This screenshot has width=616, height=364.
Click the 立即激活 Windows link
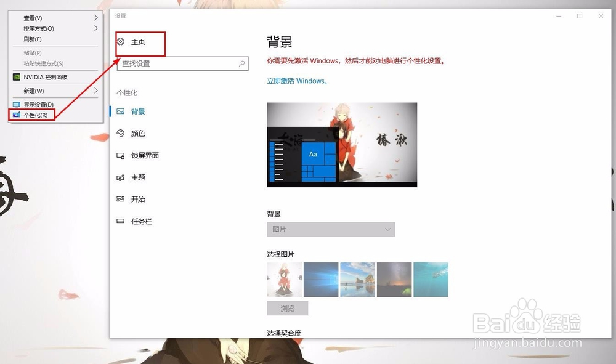[x=298, y=81]
